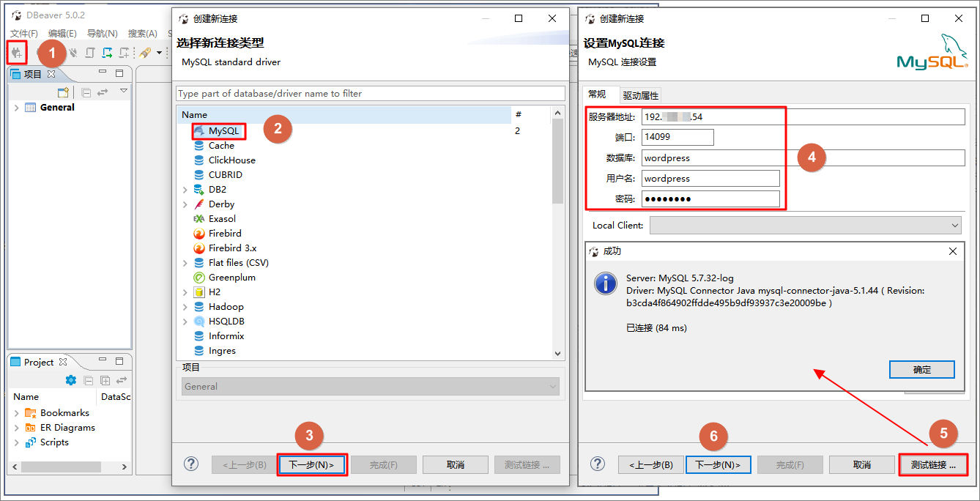
Task: Expand the General tree node
Action: [x=17, y=108]
